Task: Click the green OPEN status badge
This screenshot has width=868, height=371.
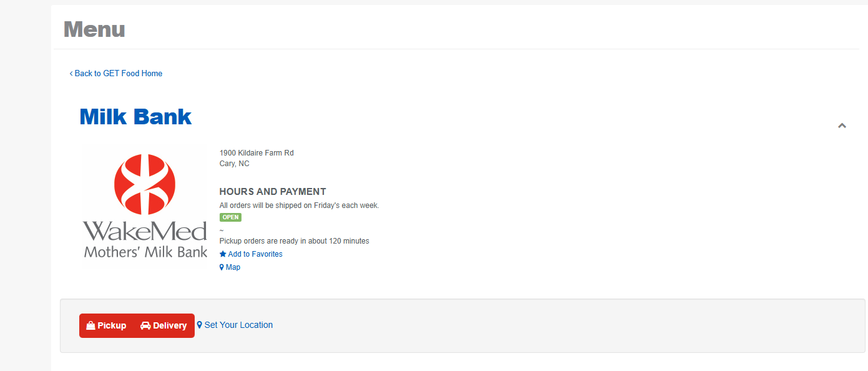Action: tap(230, 217)
